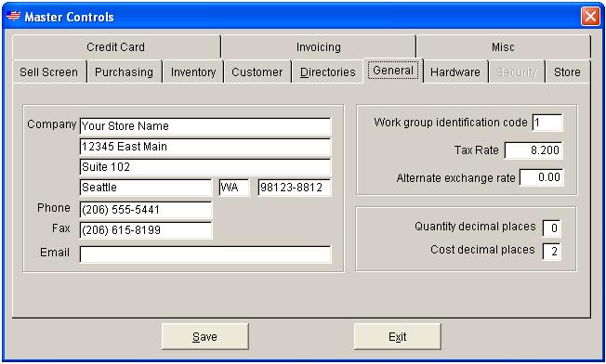Click the Tax Rate field
This screenshot has height=364, width=606.
pyautogui.click(x=534, y=150)
